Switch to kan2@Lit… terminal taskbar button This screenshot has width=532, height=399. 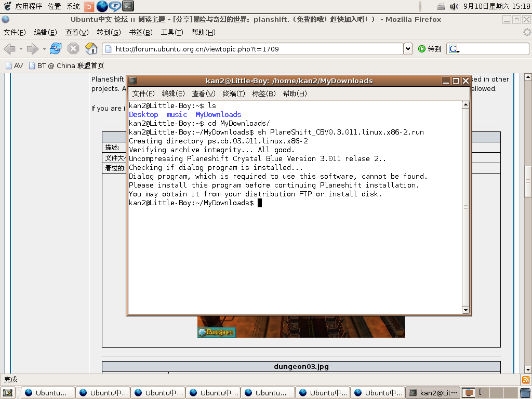pos(433,393)
